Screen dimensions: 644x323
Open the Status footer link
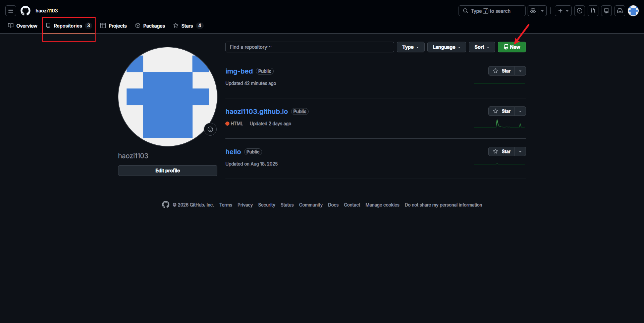point(287,205)
